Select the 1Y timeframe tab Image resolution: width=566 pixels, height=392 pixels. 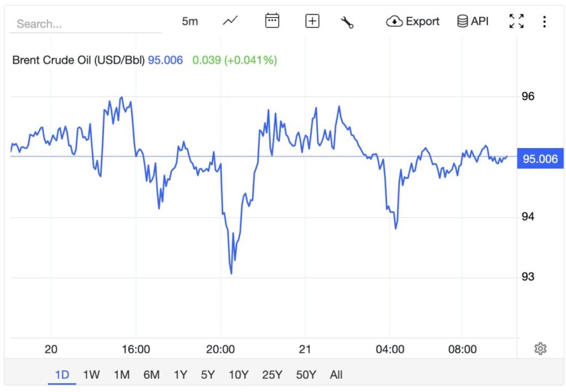180,374
